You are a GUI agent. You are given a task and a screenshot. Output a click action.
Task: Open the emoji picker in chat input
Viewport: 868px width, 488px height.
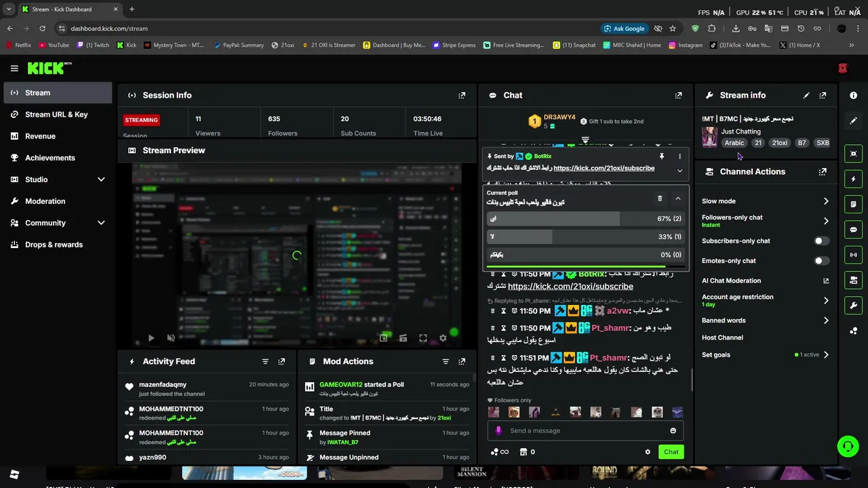[673, 430]
